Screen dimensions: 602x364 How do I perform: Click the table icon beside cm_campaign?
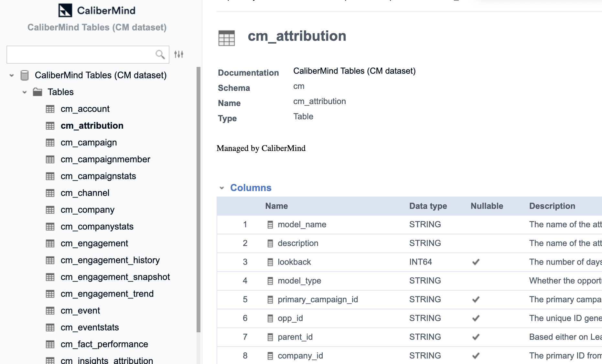click(x=50, y=143)
